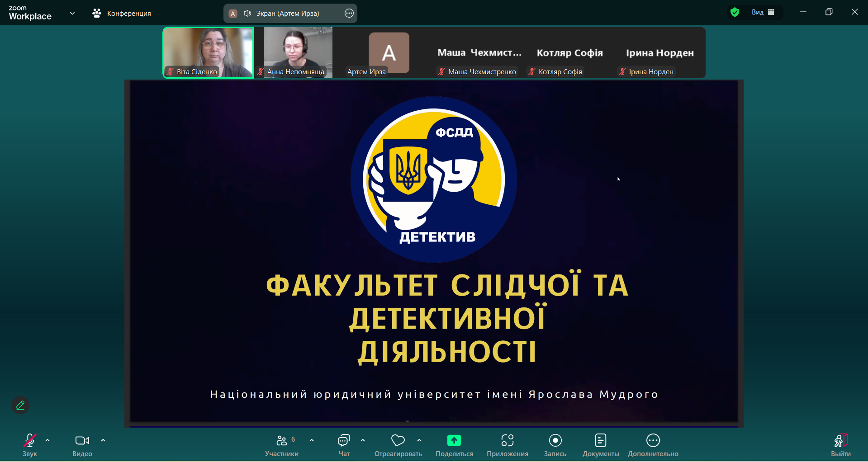Start recording with Запись button
Viewport: 868px width, 462px height.
click(x=555, y=445)
